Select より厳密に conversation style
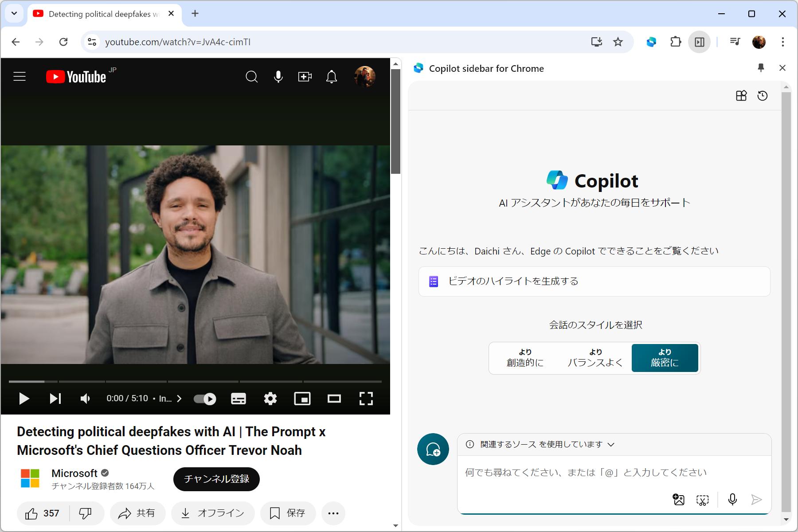Image resolution: width=798 pixels, height=532 pixels. tap(665, 358)
